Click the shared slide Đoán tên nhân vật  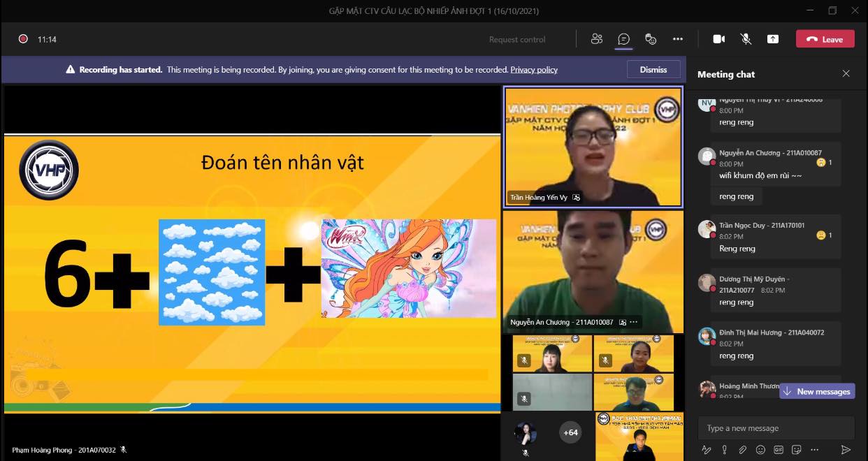[x=252, y=272]
